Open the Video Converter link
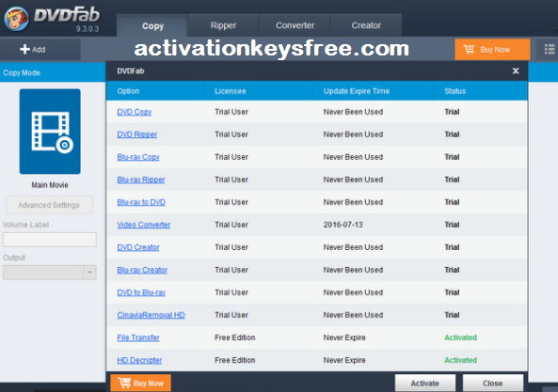Image resolution: width=558 pixels, height=392 pixels. click(x=144, y=225)
